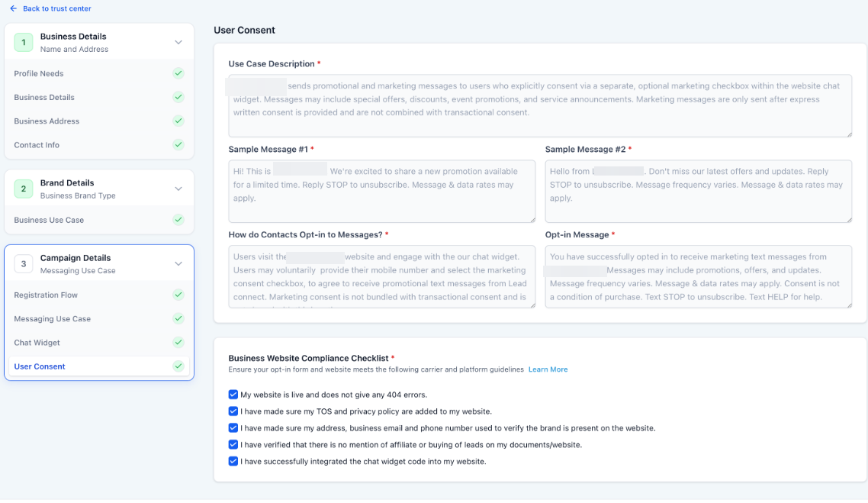Image resolution: width=868 pixels, height=503 pixels.
Task: Click the back arrow icon to trust center
Action: 13,8
